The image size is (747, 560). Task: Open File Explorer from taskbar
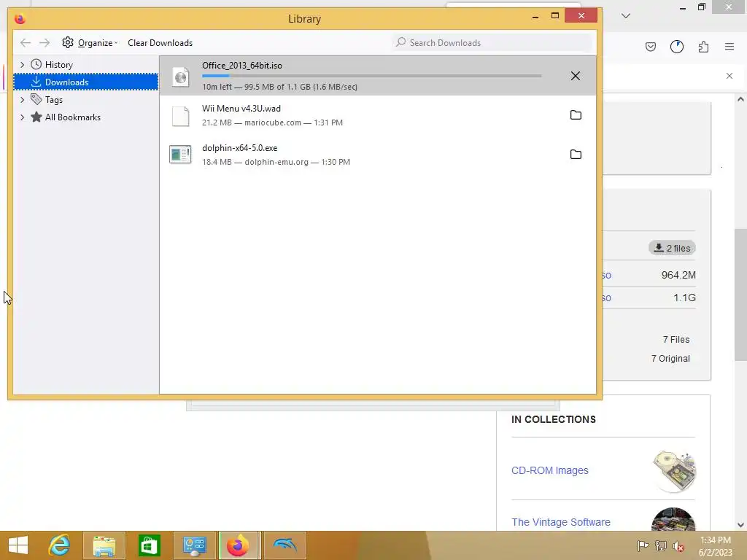click(x=104, y=545)
